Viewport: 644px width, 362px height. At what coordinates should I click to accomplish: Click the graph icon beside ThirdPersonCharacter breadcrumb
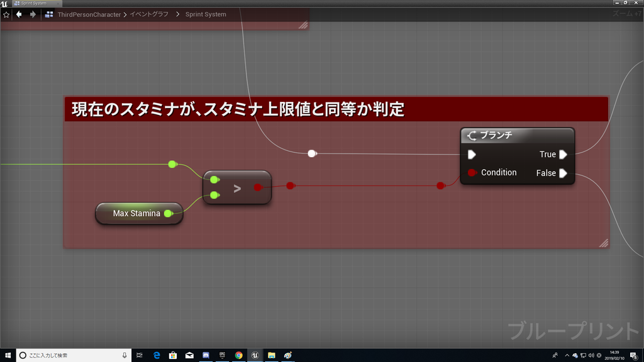pyautogui.click(x=48, y=14)
